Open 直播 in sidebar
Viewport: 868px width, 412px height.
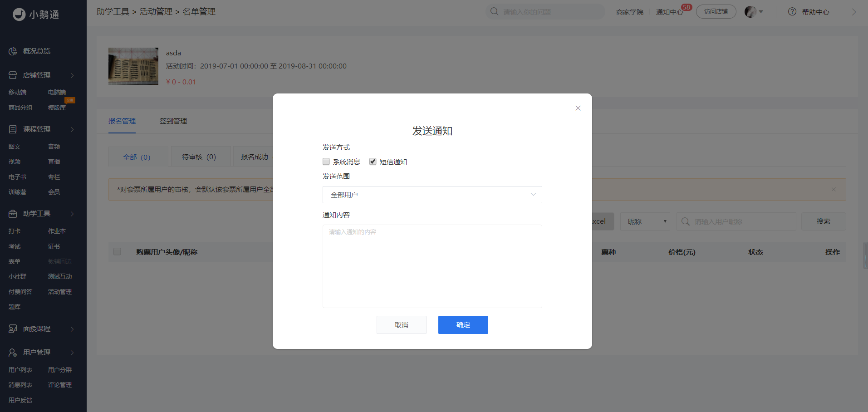point(54,162)
